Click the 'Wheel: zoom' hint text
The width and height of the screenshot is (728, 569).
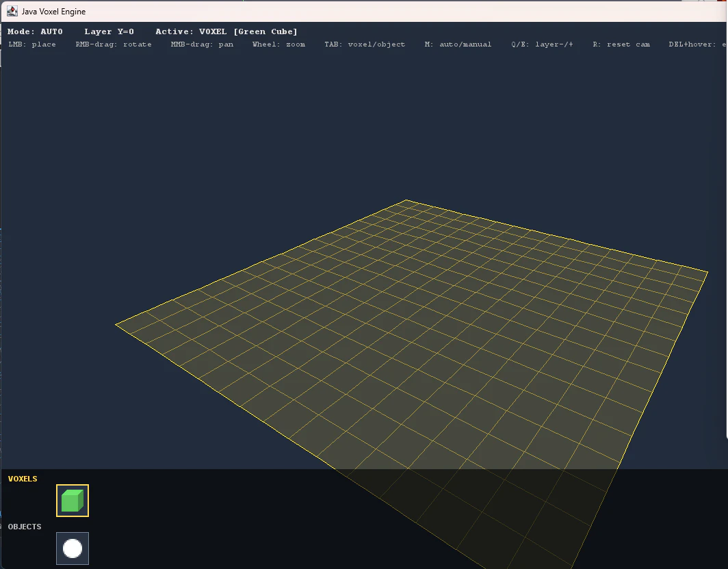278,44
